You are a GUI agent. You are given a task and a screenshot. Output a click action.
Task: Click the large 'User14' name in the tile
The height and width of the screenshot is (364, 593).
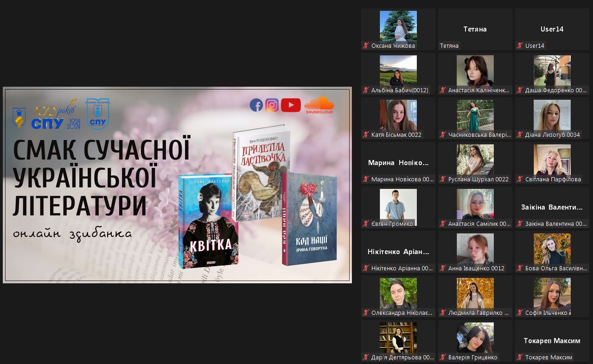552,29
